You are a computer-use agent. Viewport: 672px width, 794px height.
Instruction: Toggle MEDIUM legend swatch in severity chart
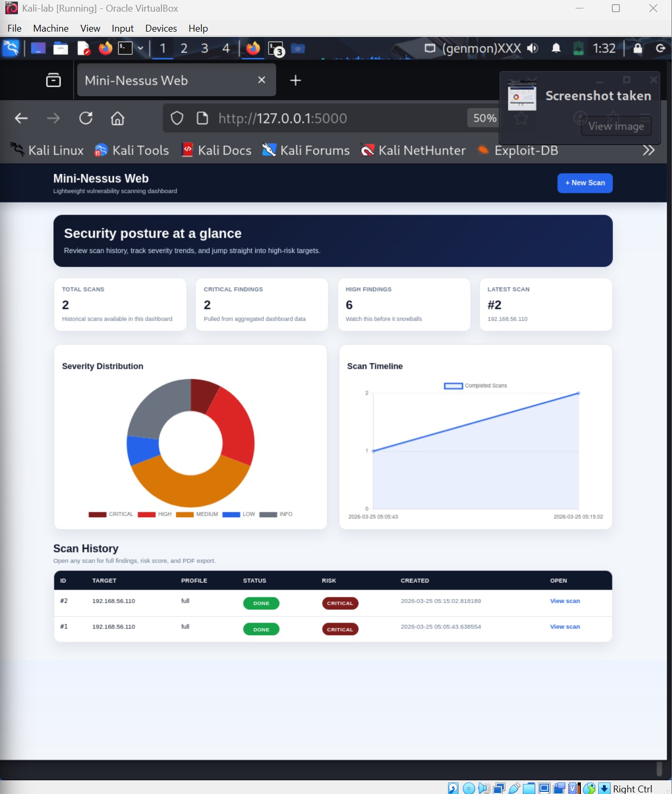(185, 515)
